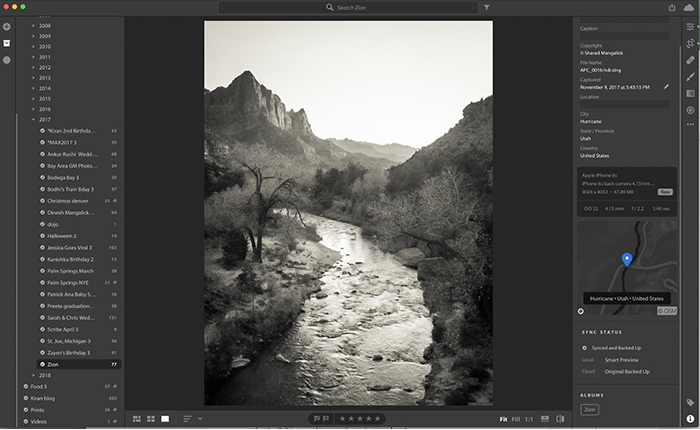
Task: Switch to Square Grid view
Action: 151,419
